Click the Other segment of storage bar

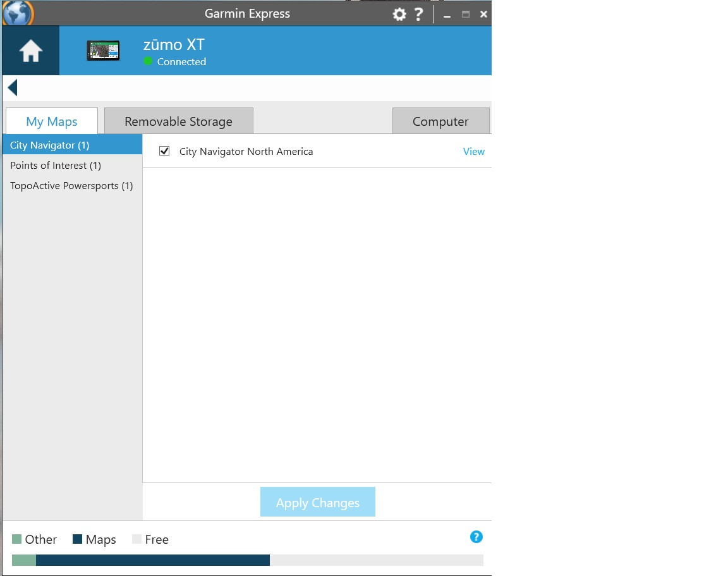point(24,560)
